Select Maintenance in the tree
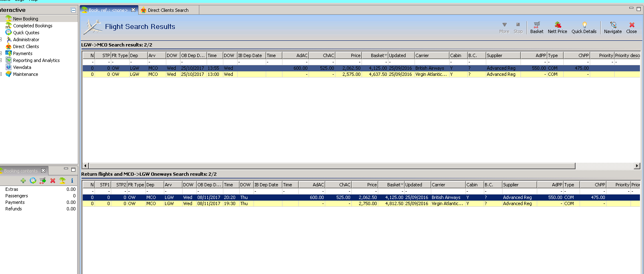The height and width of the screenshot is (274, 644). (x=25, y=74)
